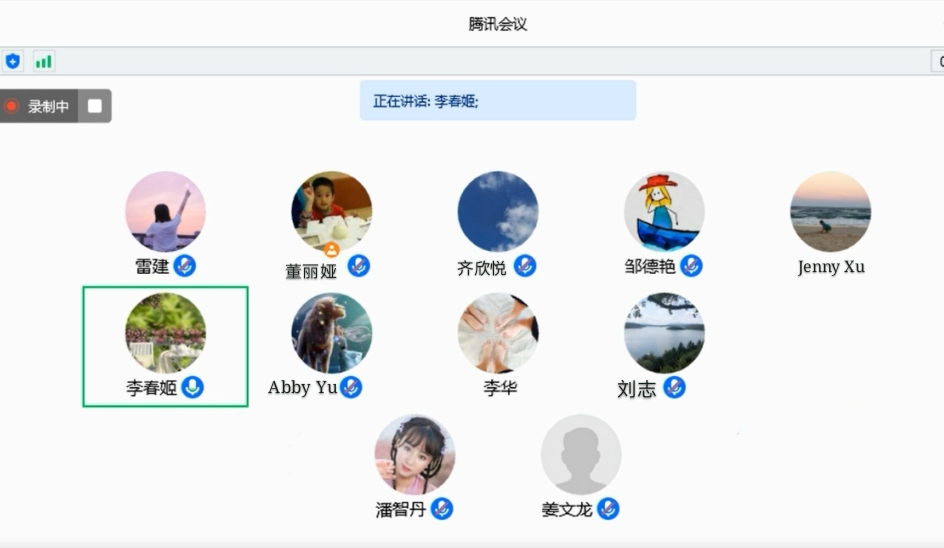Select 李华's participant avatar
This screenshot has width=944, height=548.
[x=498, y=333]
